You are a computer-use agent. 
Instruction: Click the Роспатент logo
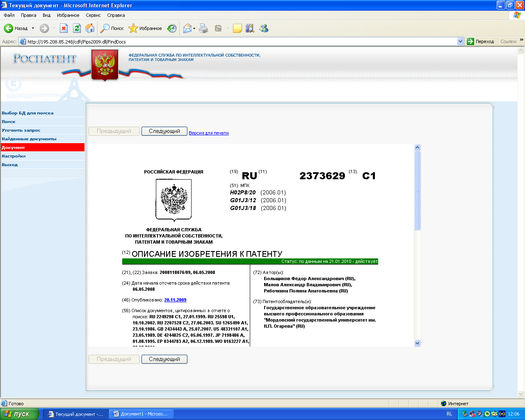pos(45,59)
